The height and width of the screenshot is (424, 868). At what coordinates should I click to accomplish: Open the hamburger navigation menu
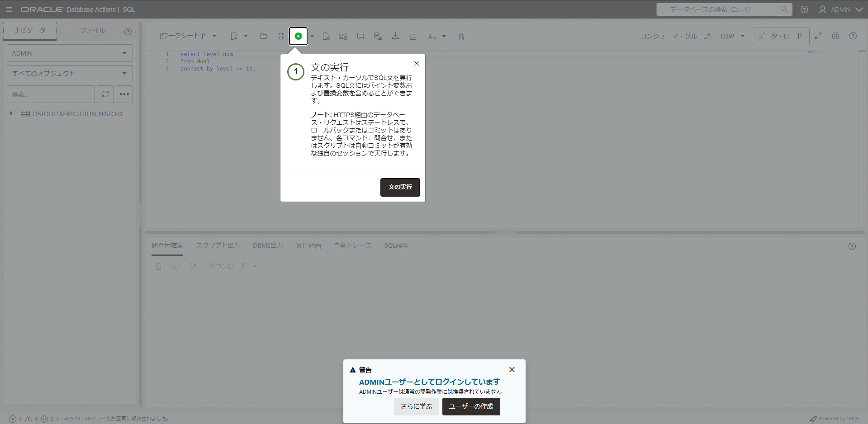coord(9,9)
